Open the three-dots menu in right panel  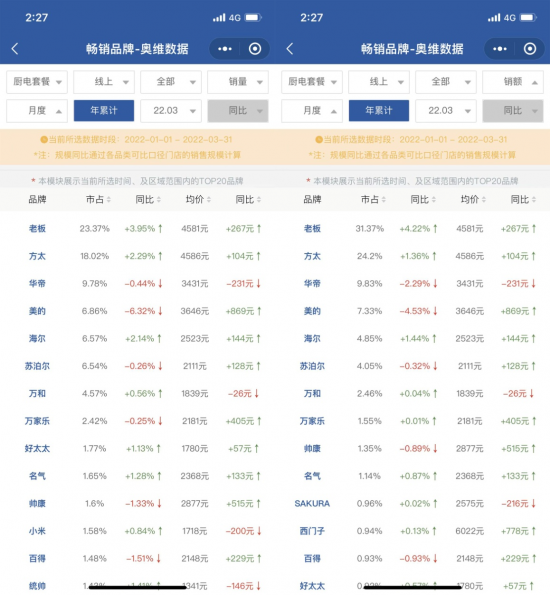(x=500, y=49)
